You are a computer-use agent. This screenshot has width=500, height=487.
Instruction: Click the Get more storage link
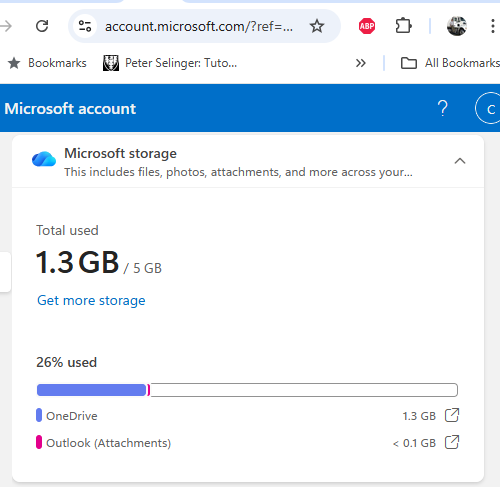[x=91, y=300]
